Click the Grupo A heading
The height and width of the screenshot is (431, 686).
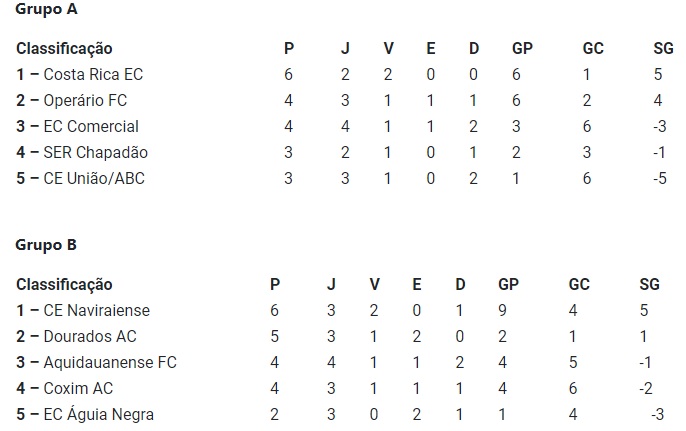click(x=47, y=10)
